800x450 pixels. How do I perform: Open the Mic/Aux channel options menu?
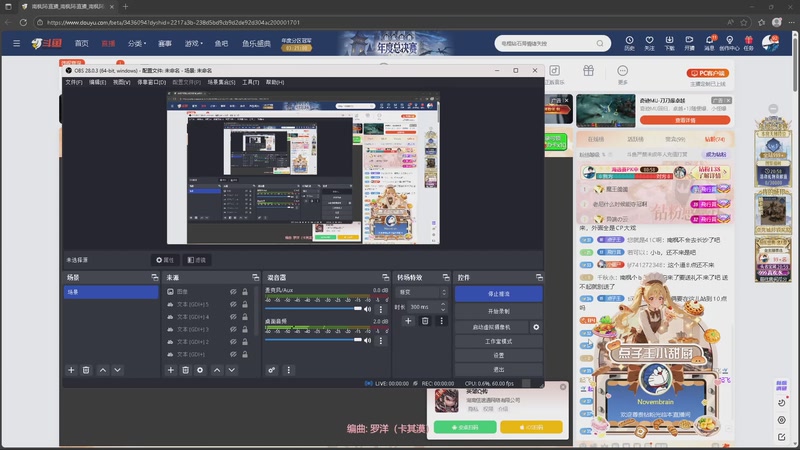pyautogui.click(x=381, y=309)
